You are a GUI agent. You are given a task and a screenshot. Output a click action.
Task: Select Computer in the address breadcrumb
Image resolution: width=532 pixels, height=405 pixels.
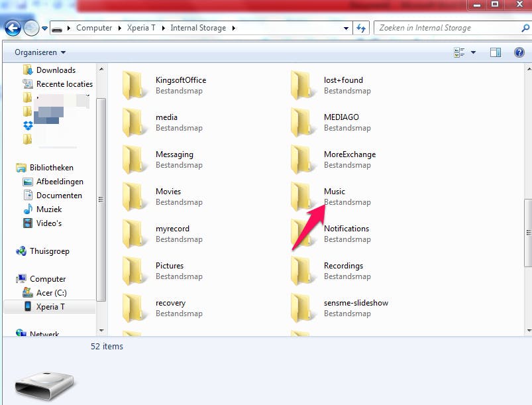coord(94,28)
